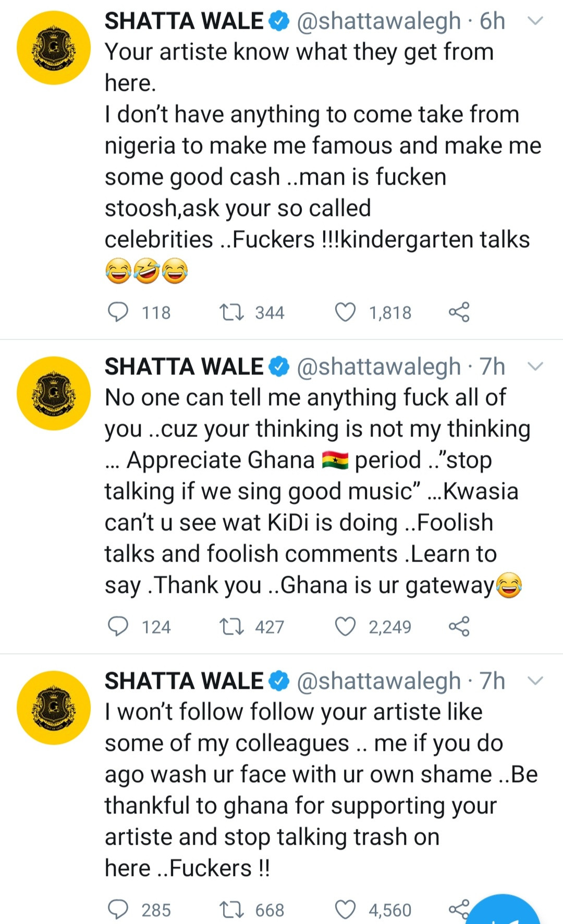Like the tweet with 2,249 likes

(345, 626)
